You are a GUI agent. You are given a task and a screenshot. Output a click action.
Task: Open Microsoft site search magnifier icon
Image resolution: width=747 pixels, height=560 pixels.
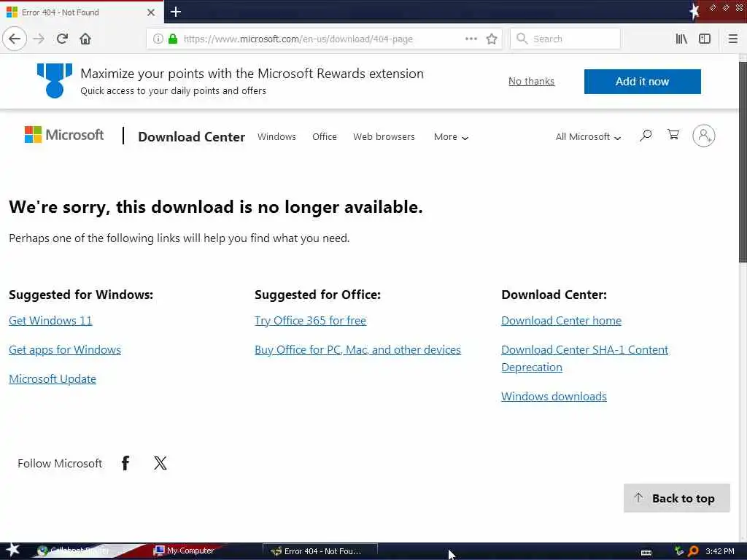click(x=646, y=136)
